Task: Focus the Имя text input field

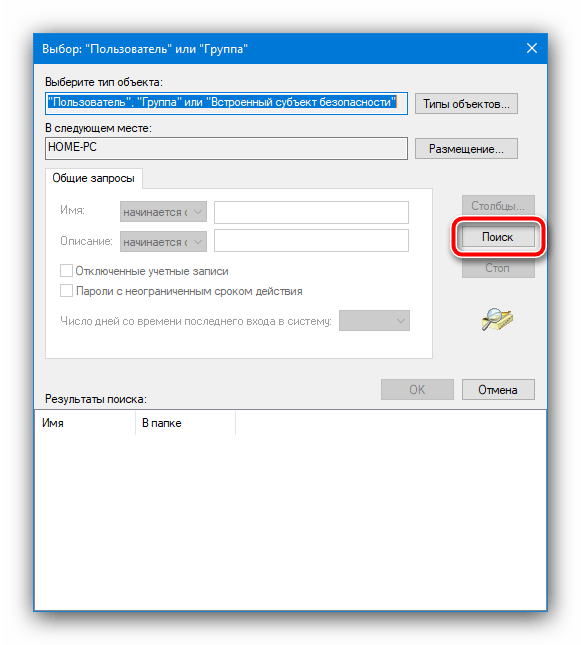Action: coord(311,212)
